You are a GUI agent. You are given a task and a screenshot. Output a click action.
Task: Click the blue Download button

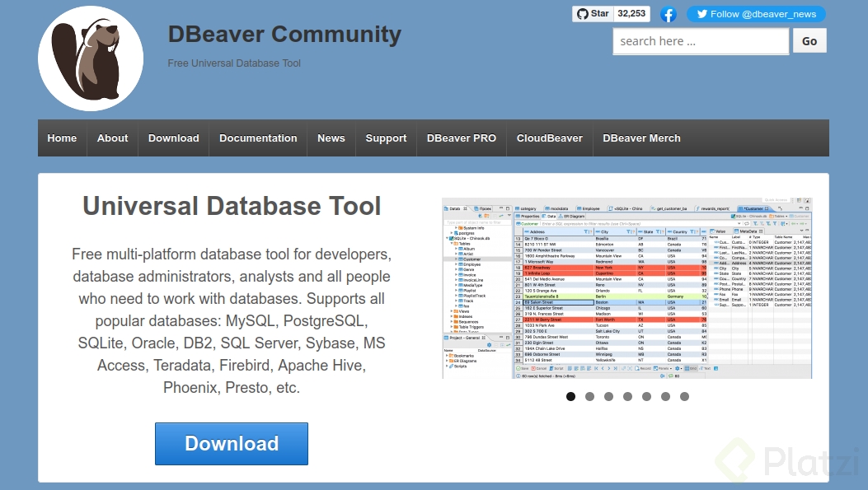coord(232,444)
